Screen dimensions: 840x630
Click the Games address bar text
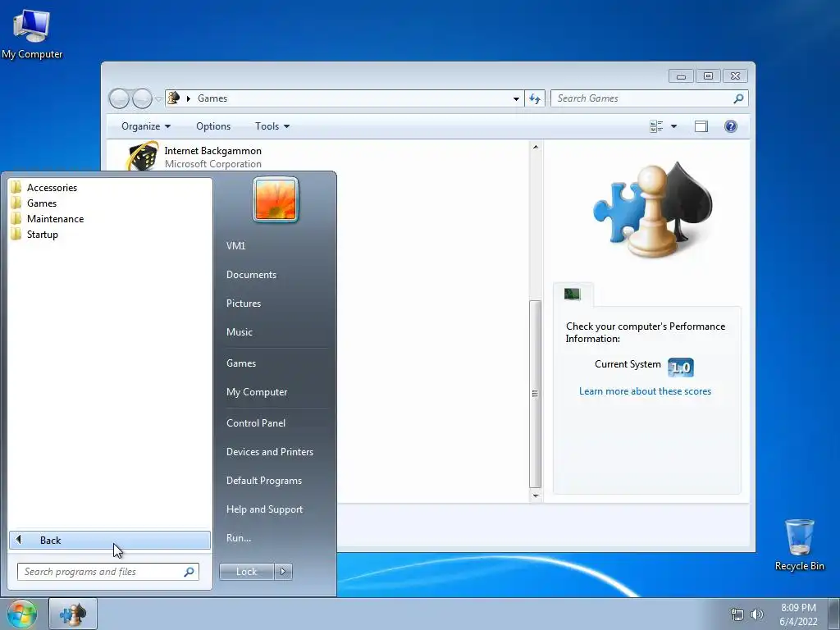[x=212, y=98]
